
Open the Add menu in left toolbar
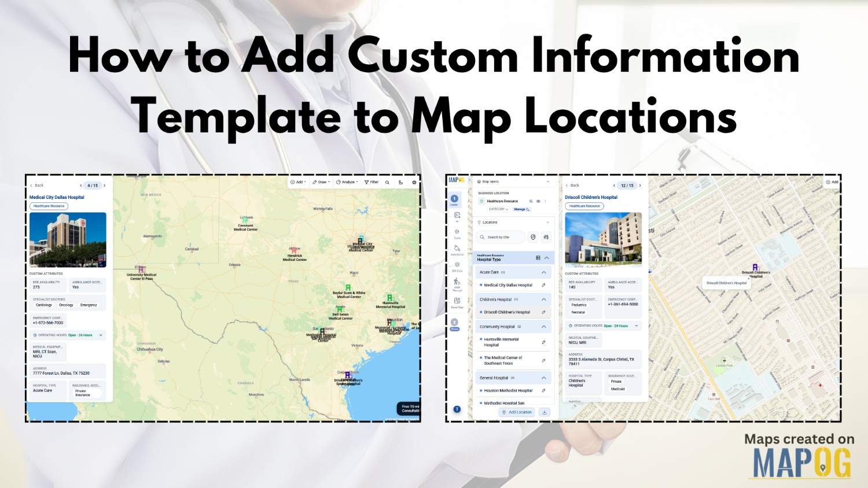(x=298, y=182)
